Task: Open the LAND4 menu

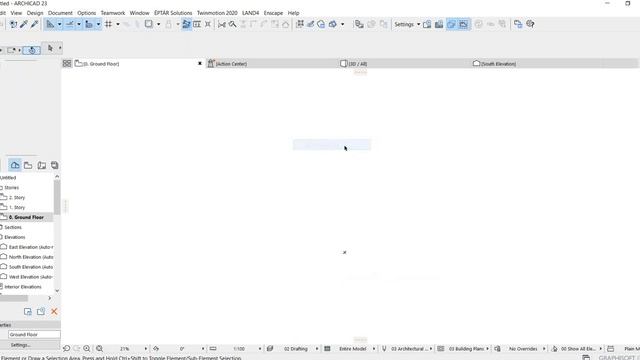Action: point(251,13)
